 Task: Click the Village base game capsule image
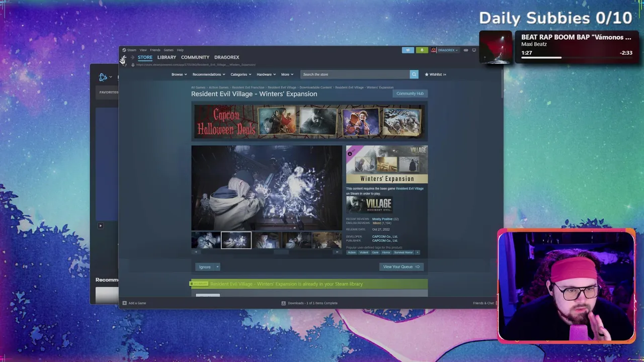point(369,205)
